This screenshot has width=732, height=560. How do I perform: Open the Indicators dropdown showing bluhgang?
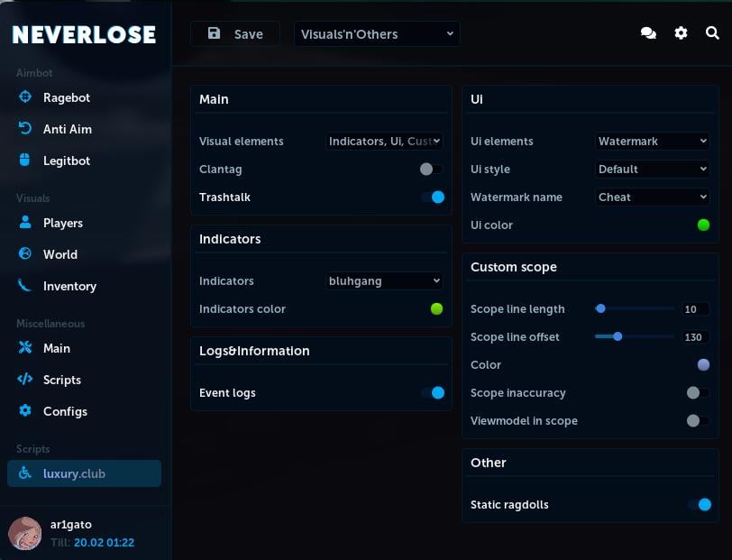coord(384,280)
